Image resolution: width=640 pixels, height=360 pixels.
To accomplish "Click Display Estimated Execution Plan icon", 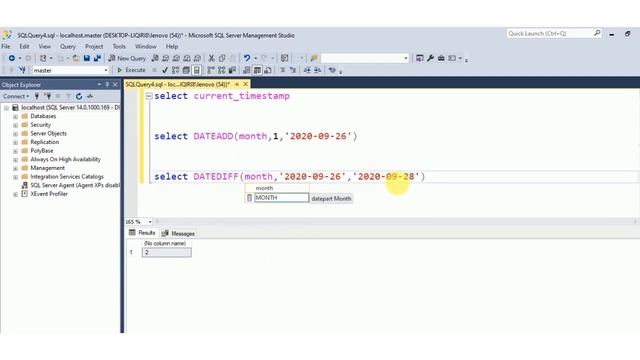I will pos(176,70).
